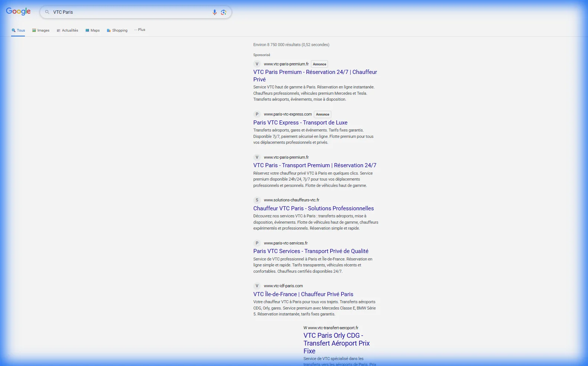Switch to the Images tab
This screenshot has width=588, height=366.
[x=41, y=30]
